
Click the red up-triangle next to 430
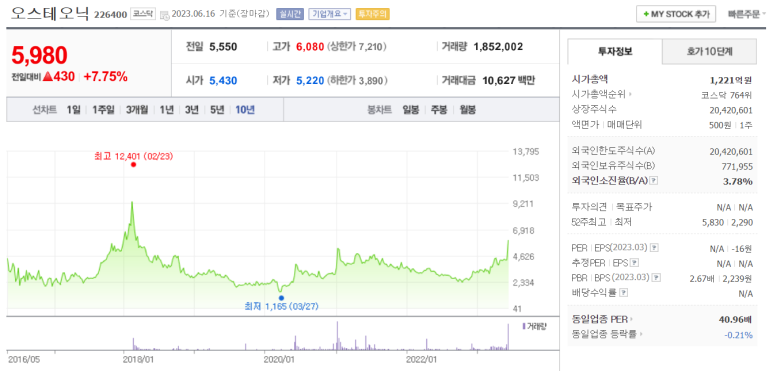(x=48, y=77)
